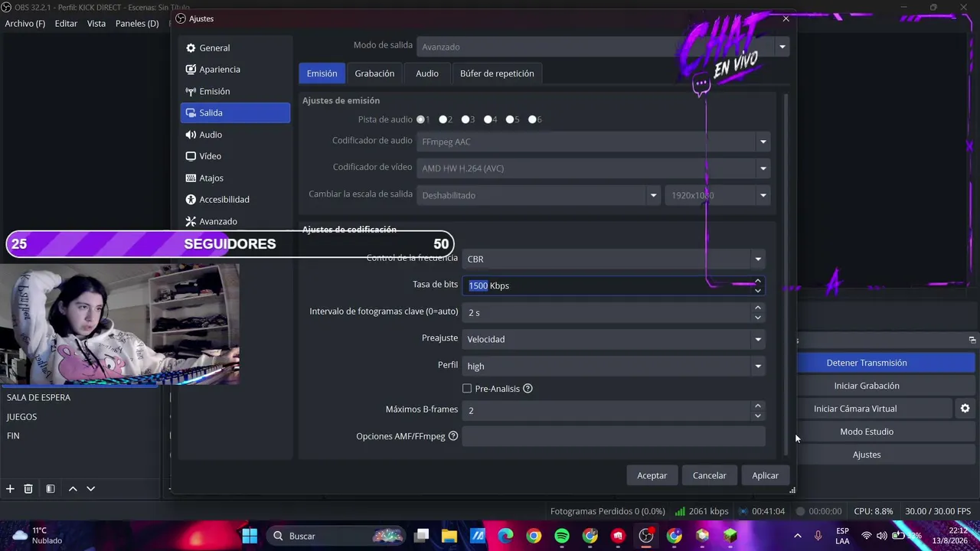Open Audio in the settings sidebar
980x551 pixels.
pyautogui.click(x=235, y=135)
